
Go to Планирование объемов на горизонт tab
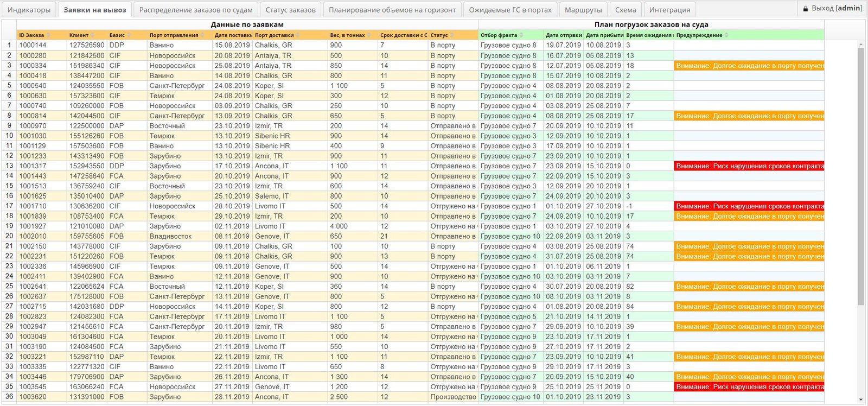click(392, 10)
